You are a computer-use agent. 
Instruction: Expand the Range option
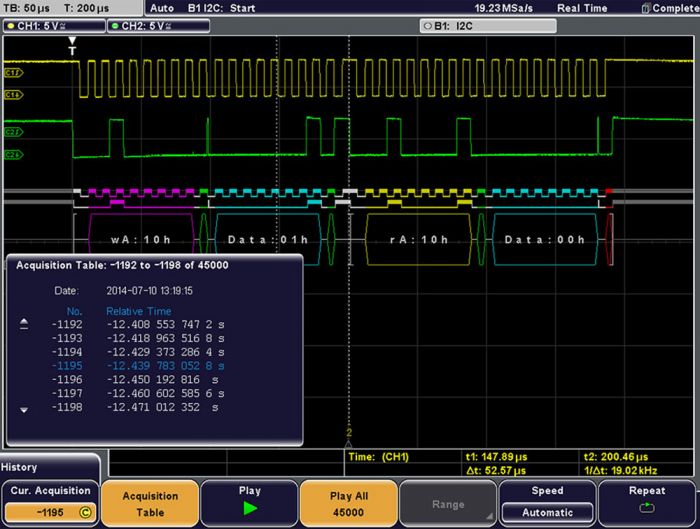[448, 504]
